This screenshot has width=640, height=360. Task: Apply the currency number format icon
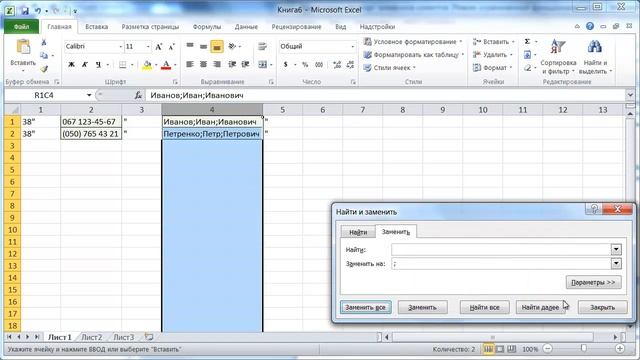tap(286, 64)
